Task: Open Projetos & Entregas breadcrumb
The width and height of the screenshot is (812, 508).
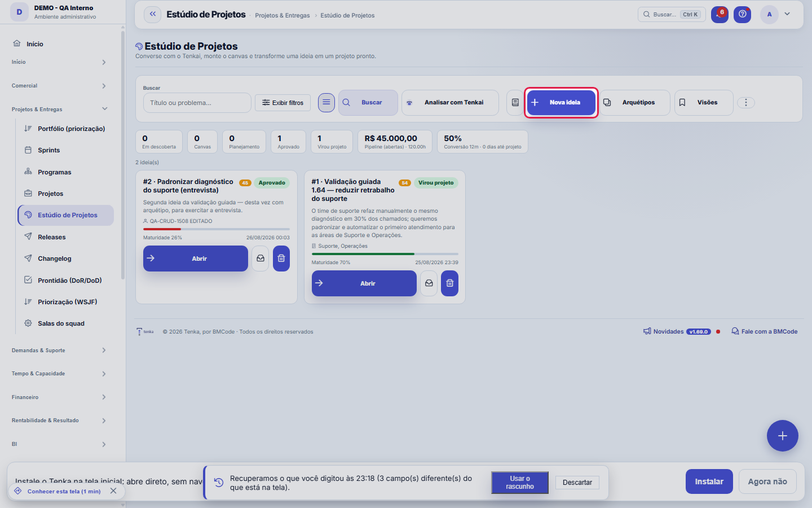Action: coord(283,15)
